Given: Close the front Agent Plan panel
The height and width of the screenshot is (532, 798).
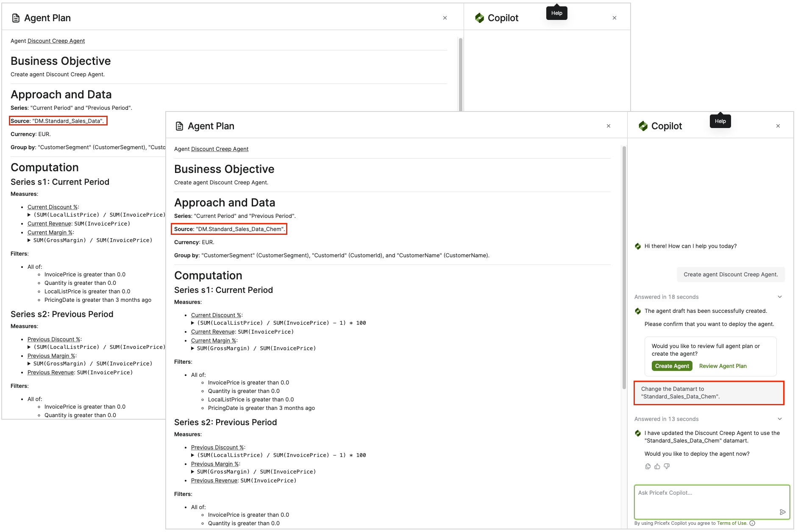Looking at the screenshot, I should (x=609, y=126).
